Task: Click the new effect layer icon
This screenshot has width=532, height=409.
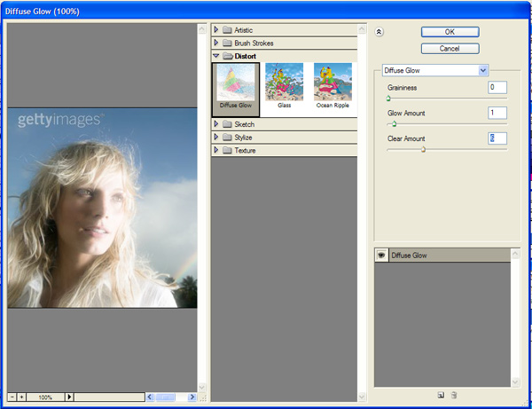Action: (x=441, y=395)
